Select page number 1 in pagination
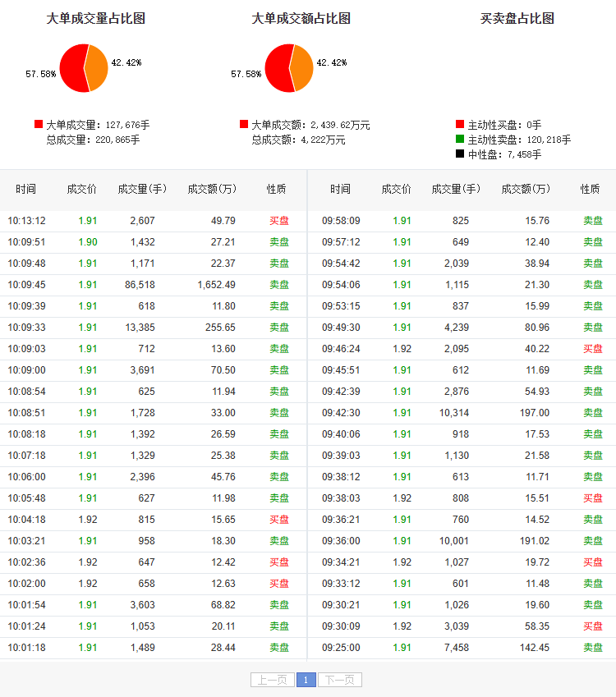The height and width of the screenshot is (697, 616). tap(306, 680)
